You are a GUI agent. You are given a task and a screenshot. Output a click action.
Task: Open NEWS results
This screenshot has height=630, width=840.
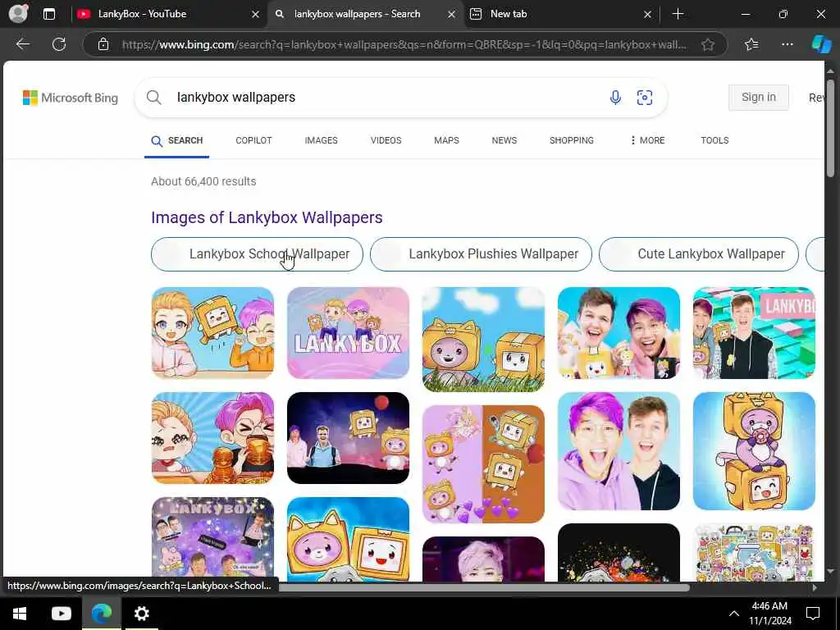point(504,140)
